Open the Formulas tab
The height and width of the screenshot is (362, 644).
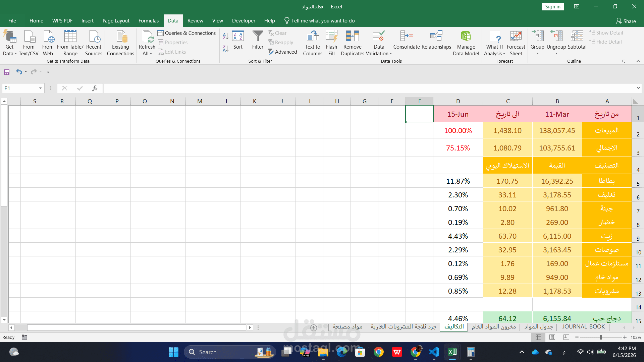(149, 21)
